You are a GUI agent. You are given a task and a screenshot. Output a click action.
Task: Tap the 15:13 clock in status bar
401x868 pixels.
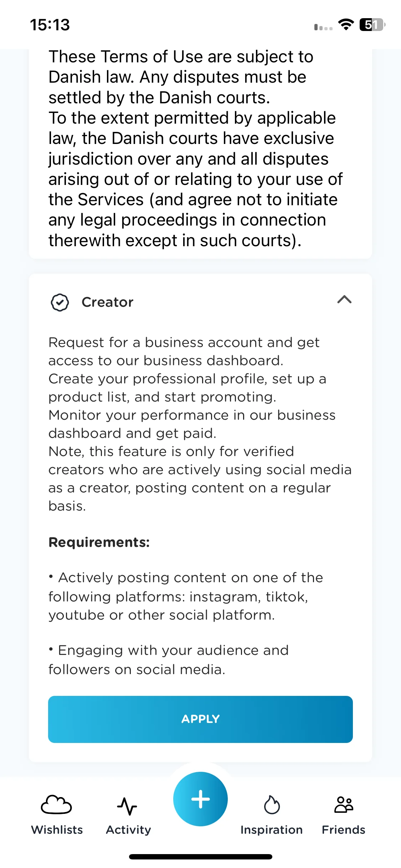50,25
